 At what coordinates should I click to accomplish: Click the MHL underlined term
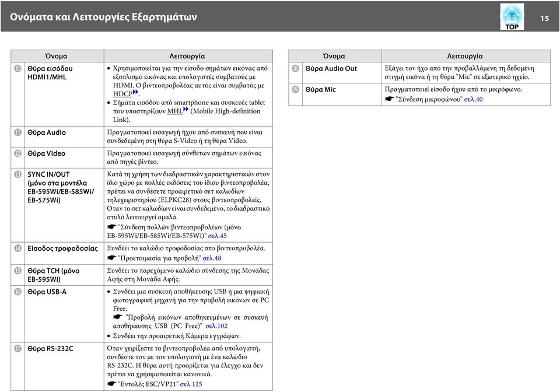(x=175, y=111)
